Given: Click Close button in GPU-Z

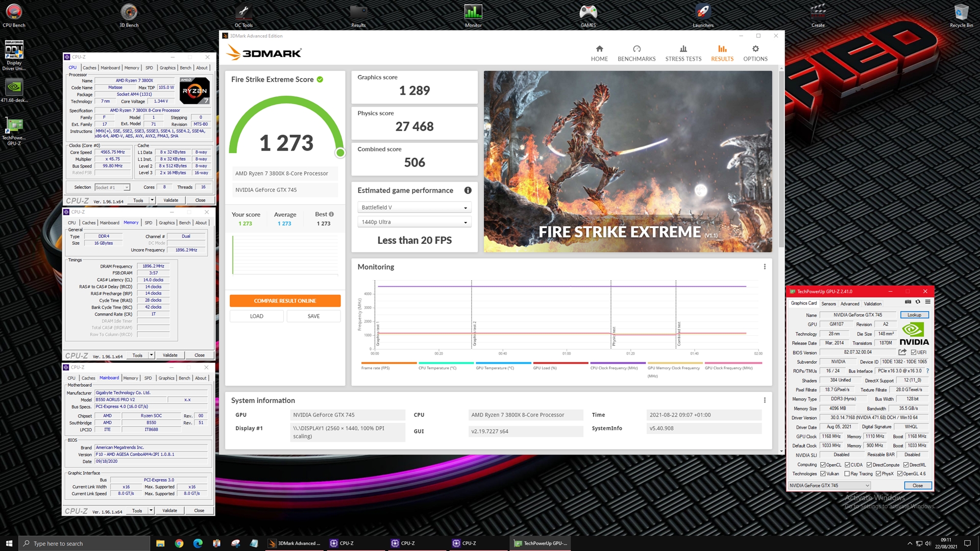Looking at the screenshot, I should coord(918,485).
